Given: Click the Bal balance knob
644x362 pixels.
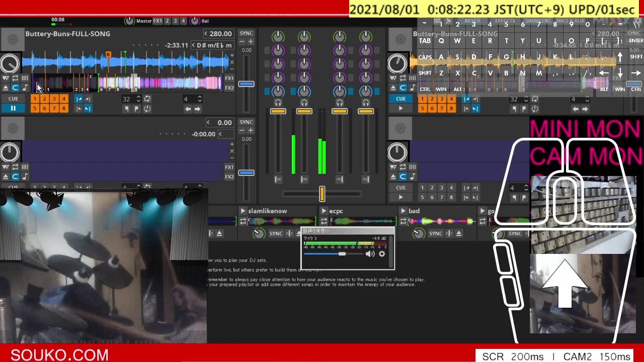Looking at the screenshot, I should click(x=195, y=21).
